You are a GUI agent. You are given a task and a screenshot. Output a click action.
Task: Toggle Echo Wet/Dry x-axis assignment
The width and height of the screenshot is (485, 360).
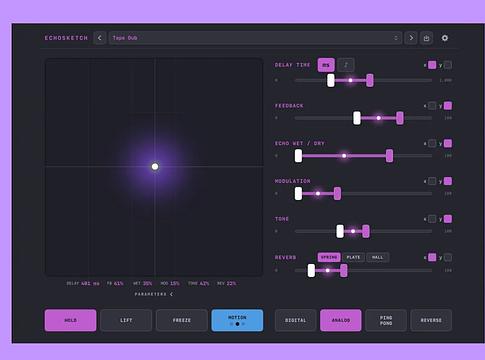pos(432,143)
